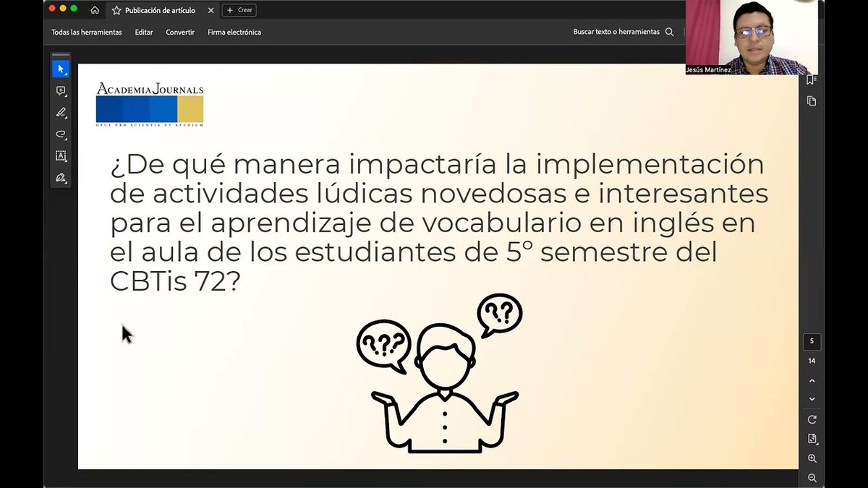Choose the add comment tool
868x488 pixels.
(61, 91)
